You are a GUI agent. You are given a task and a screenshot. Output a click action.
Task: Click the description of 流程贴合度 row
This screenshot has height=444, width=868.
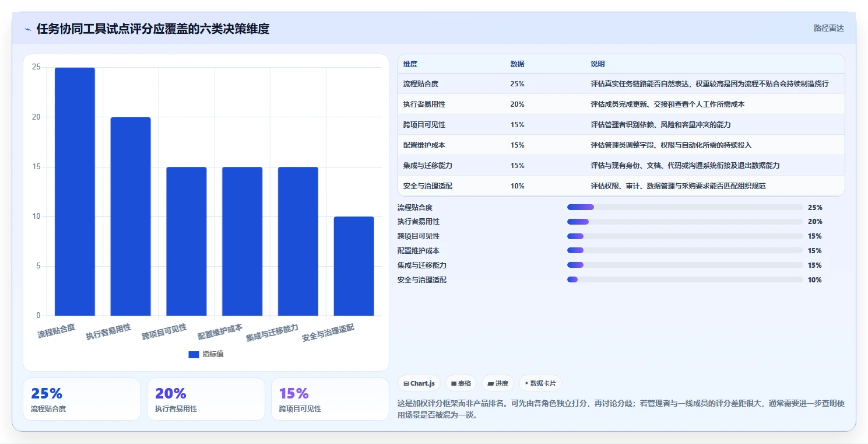click(709, 84)
